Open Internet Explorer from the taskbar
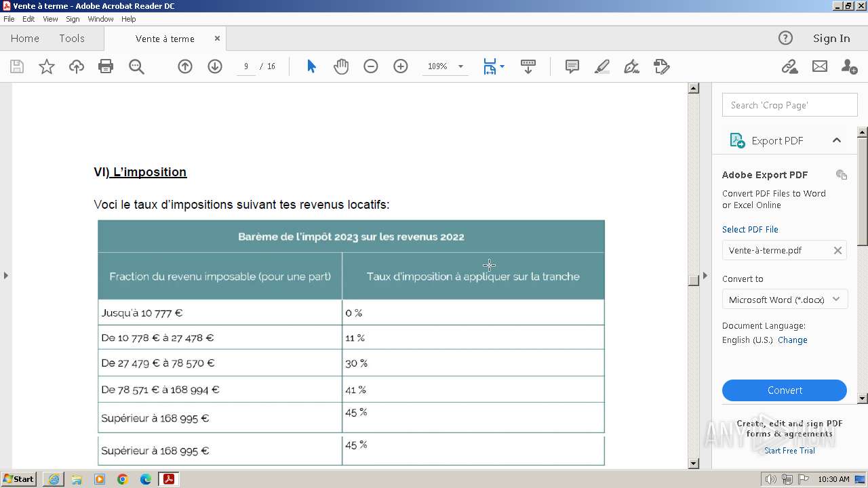Screen dimensions: 868x488 tap(54, 479)
